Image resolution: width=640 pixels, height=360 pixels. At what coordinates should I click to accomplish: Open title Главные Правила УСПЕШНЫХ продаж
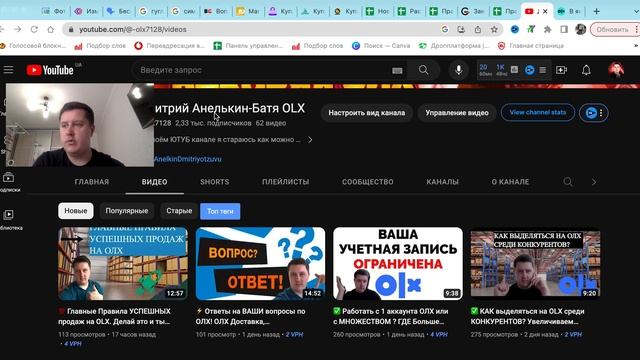point(115,316)
